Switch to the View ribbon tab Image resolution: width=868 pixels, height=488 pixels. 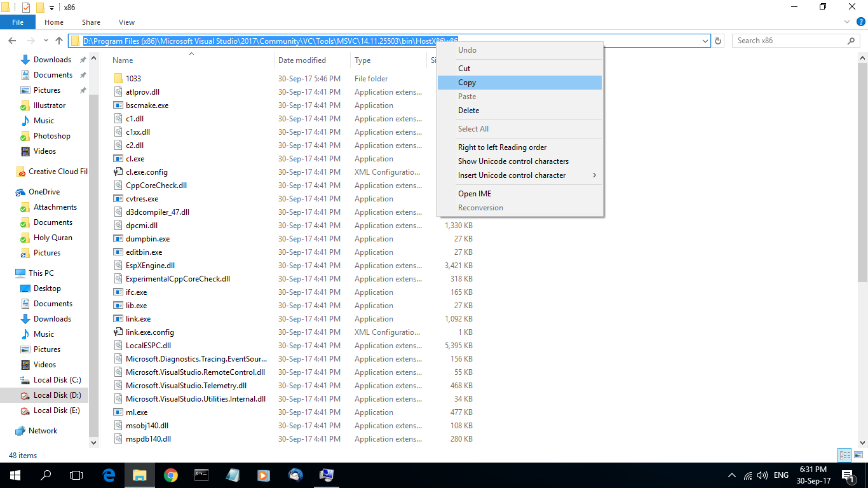pos(126,22)
